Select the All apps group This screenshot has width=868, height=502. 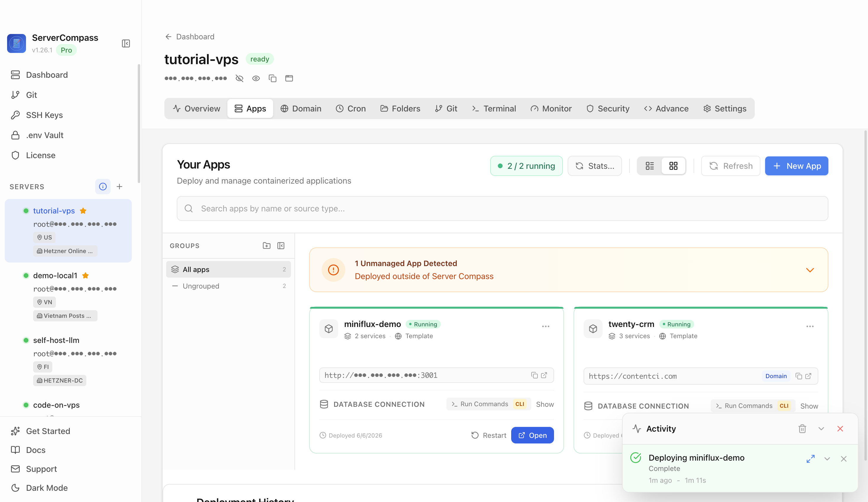(228, 269)
